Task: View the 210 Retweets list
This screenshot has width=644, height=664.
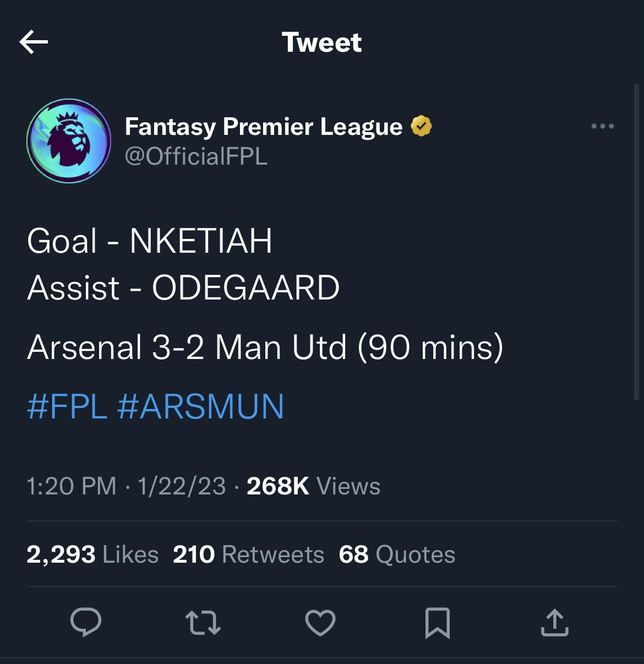Action: coord(248,554)
